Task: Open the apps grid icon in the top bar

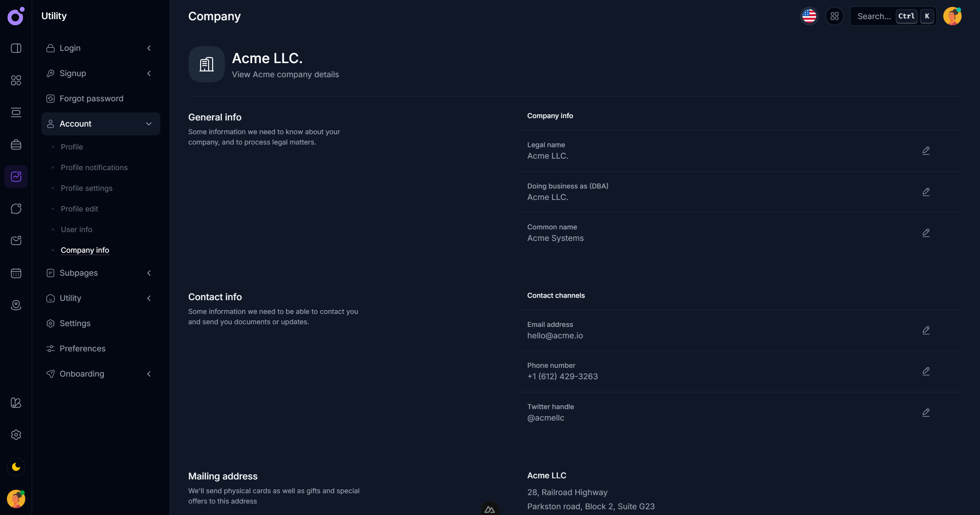Action: click(834, 16)
